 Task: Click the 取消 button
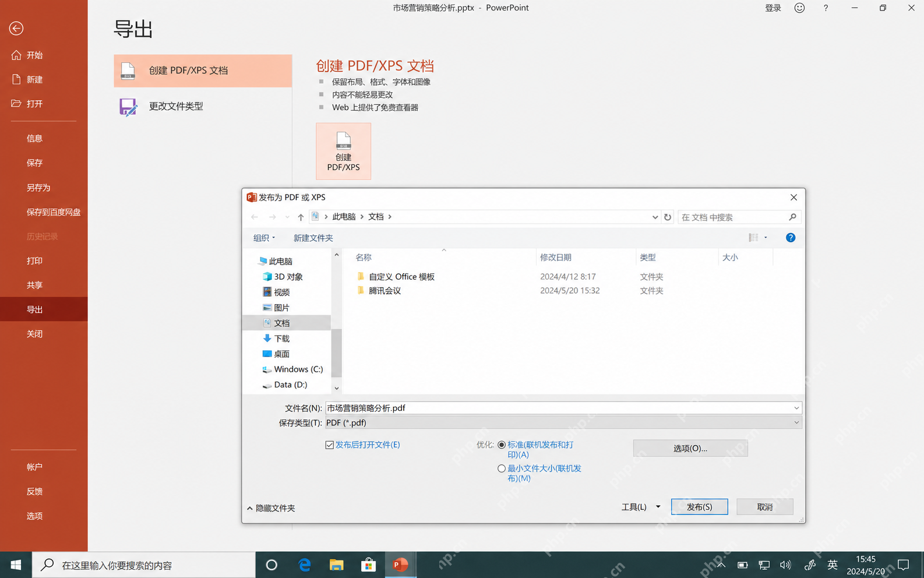[x=765, y=507]
